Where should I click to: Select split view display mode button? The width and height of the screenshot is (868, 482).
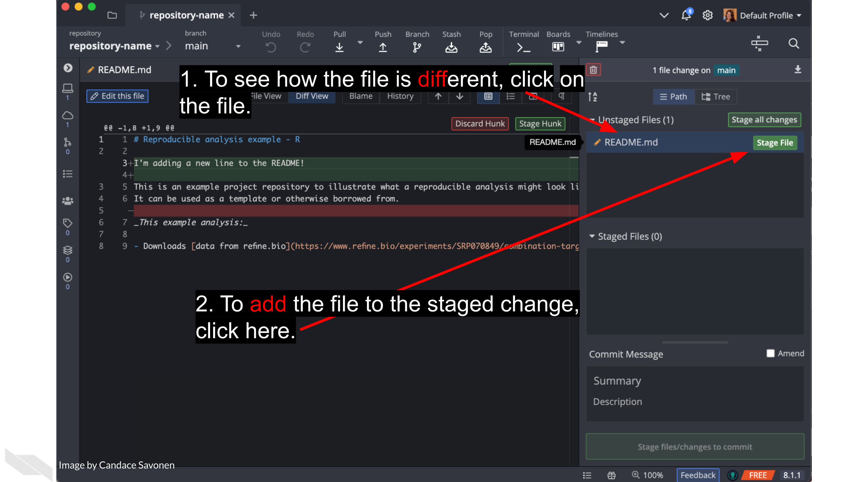[x=533, y=96]
